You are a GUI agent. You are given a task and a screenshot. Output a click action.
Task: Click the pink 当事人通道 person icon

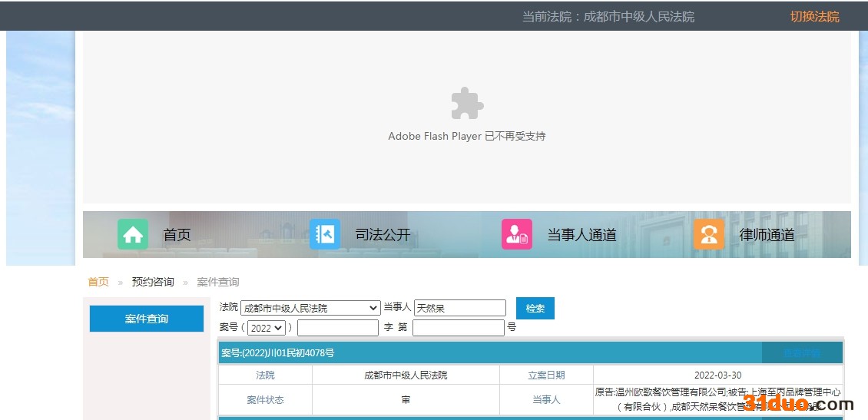[517, 234]
